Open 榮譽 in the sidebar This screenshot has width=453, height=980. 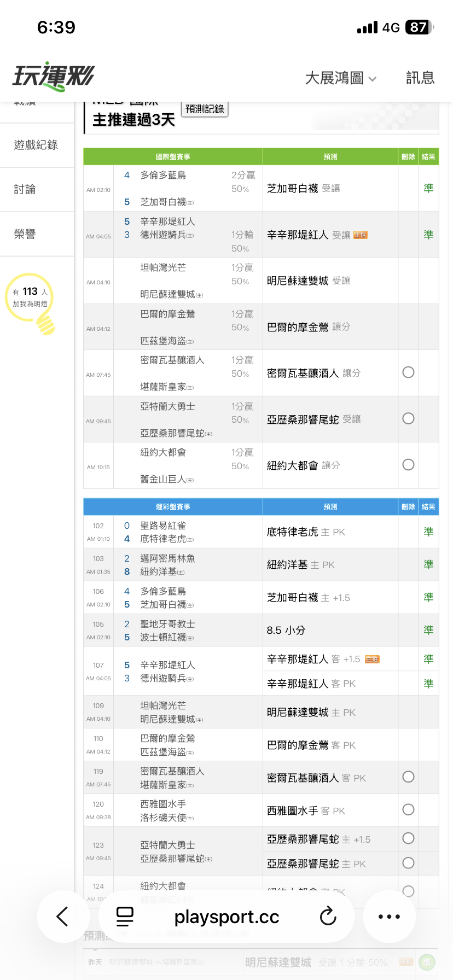click(x=25, y=234)
